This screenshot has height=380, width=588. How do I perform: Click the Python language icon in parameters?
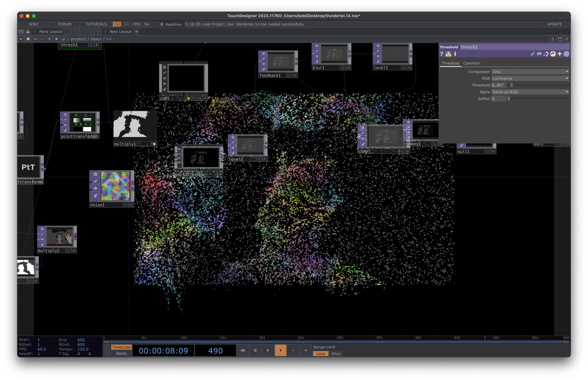[x=553, y=54]
